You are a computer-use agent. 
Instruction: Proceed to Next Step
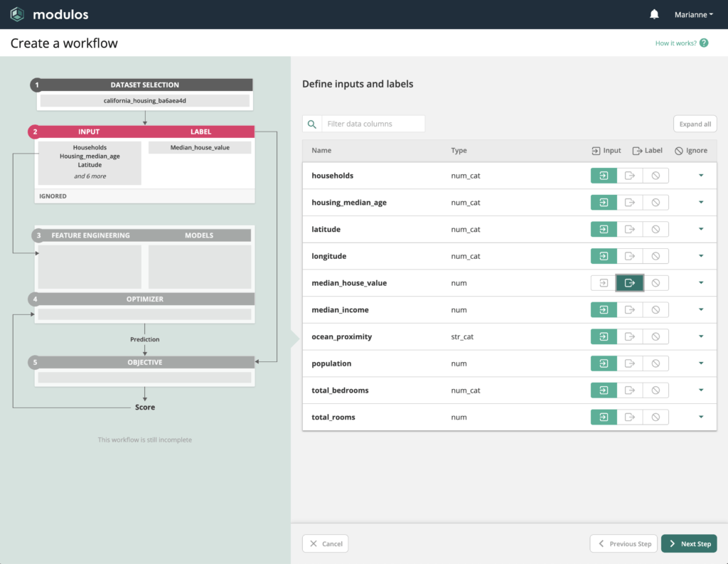[689, 543]
